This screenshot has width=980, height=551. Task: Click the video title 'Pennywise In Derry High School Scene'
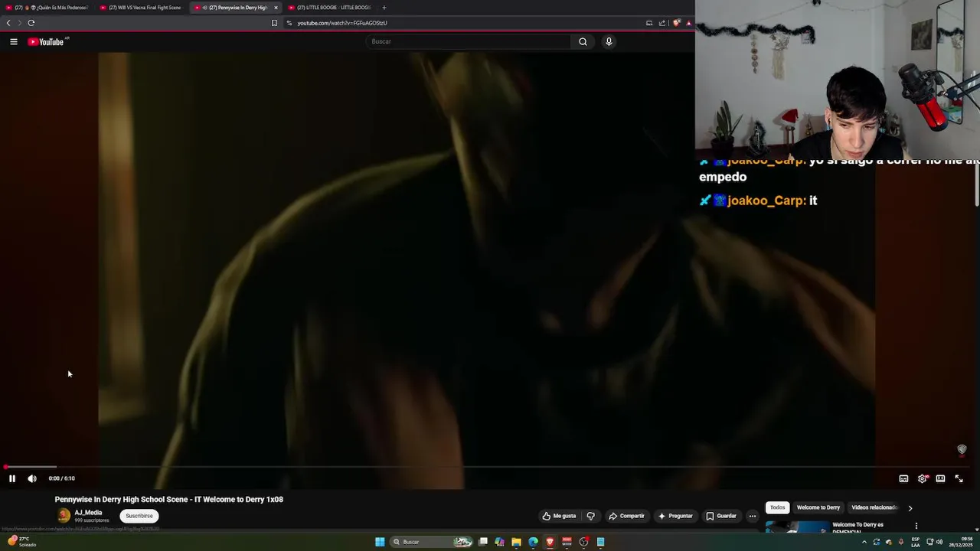pos(169,499)
